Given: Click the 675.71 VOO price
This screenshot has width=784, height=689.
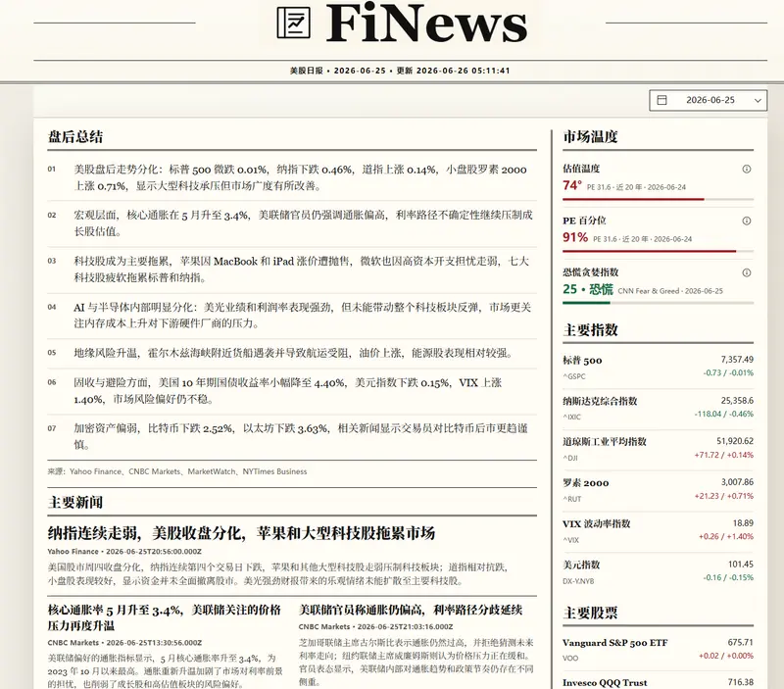Looking at the screenshot, I should (741, 642).
